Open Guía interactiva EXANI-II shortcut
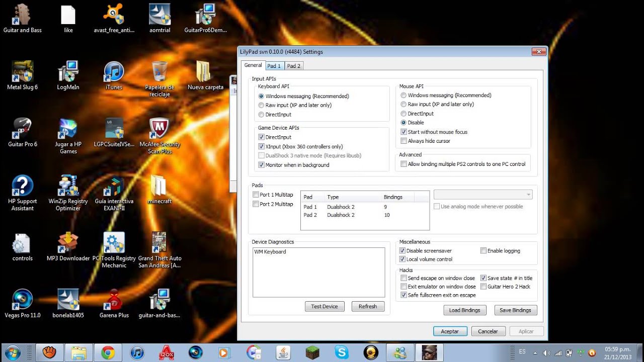 [x=114, y=193]
